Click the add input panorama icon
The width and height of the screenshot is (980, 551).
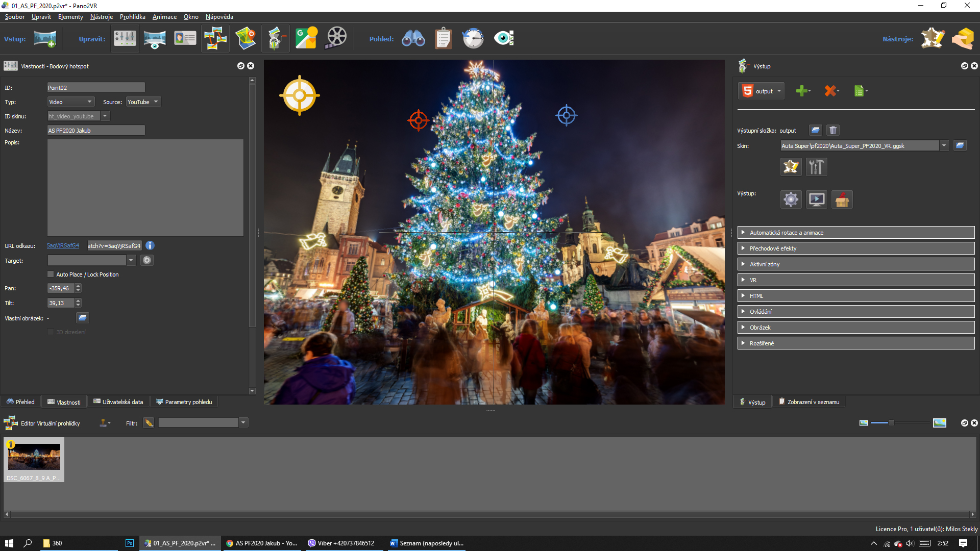tap(45, 39)
